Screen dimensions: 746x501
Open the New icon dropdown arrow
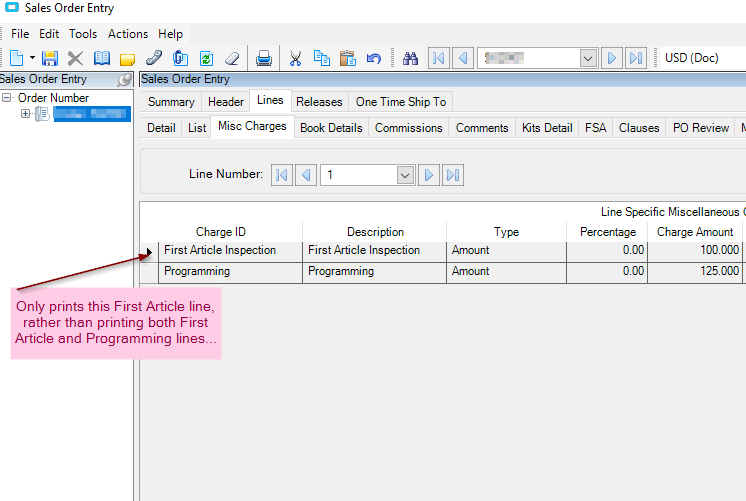pyautogui.click(x=32, y=58)
